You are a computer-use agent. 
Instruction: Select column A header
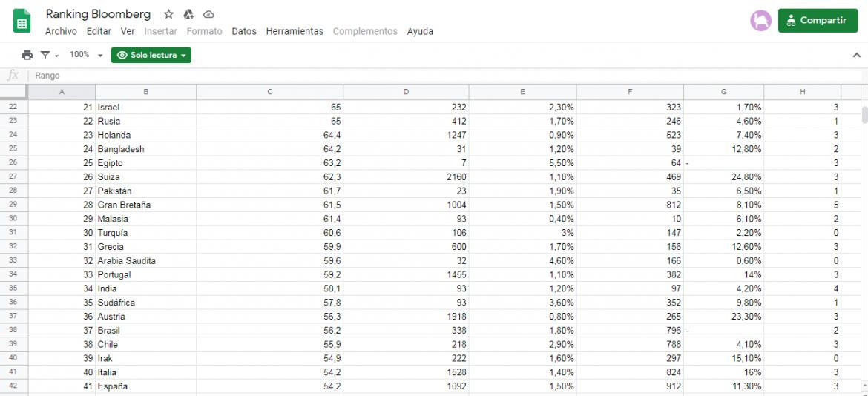click(62, 92)
